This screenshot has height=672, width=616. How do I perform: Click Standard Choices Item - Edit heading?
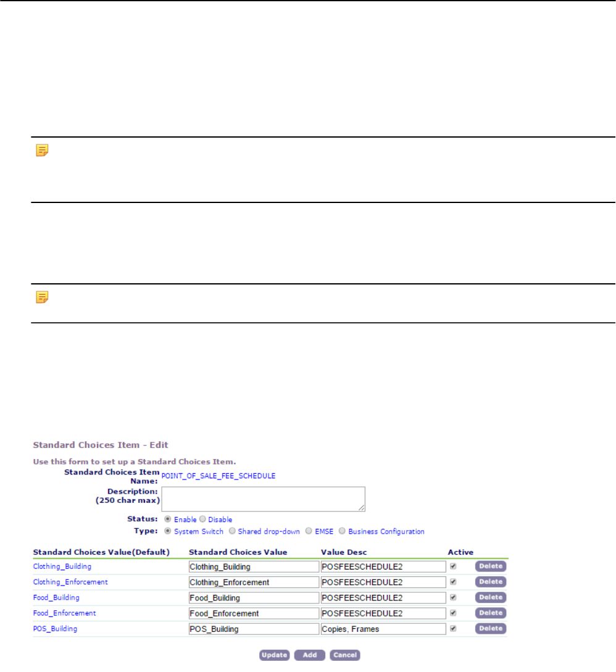click(101, 445)
